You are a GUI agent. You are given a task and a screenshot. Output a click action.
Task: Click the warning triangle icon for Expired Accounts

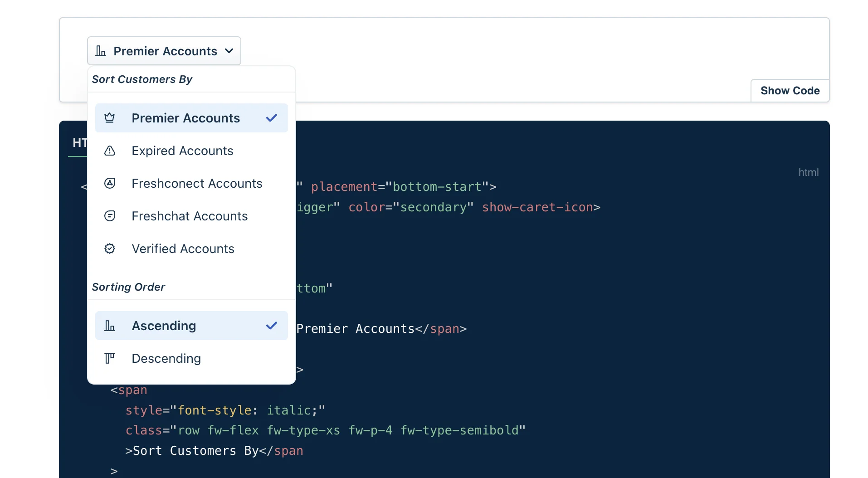[109, 151]
